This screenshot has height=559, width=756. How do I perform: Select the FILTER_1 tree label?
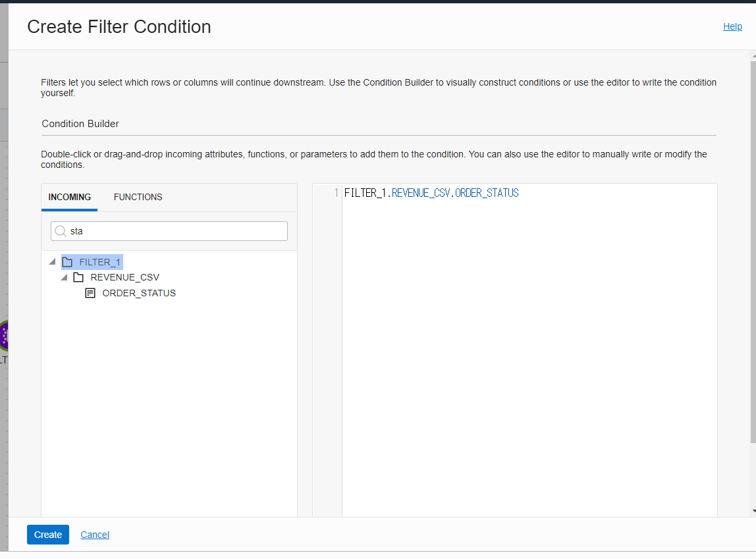tap(100, 262)
